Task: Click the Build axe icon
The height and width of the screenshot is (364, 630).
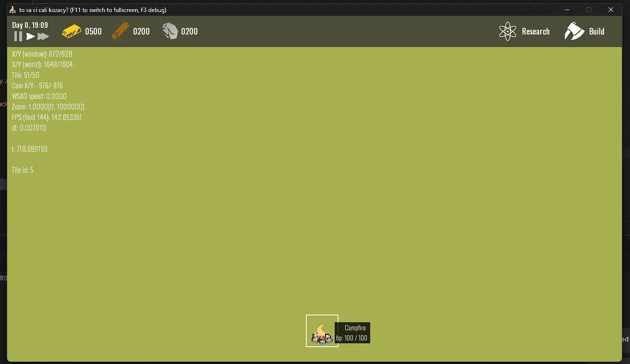Action: tap(574, 32)
